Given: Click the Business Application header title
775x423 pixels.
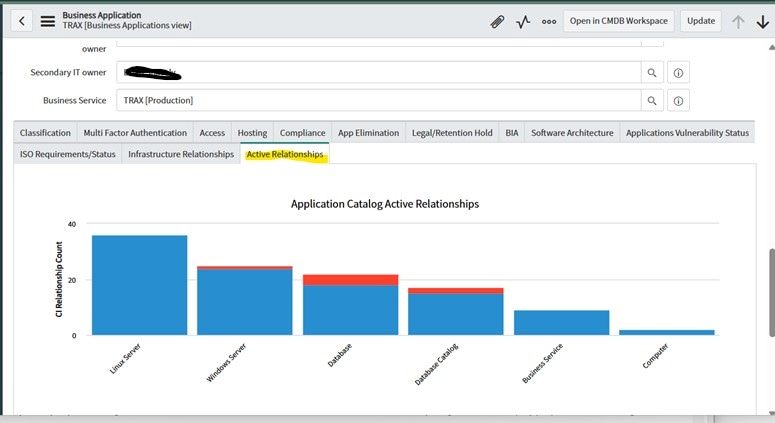Looking at the screenshot, I should 101,15.
